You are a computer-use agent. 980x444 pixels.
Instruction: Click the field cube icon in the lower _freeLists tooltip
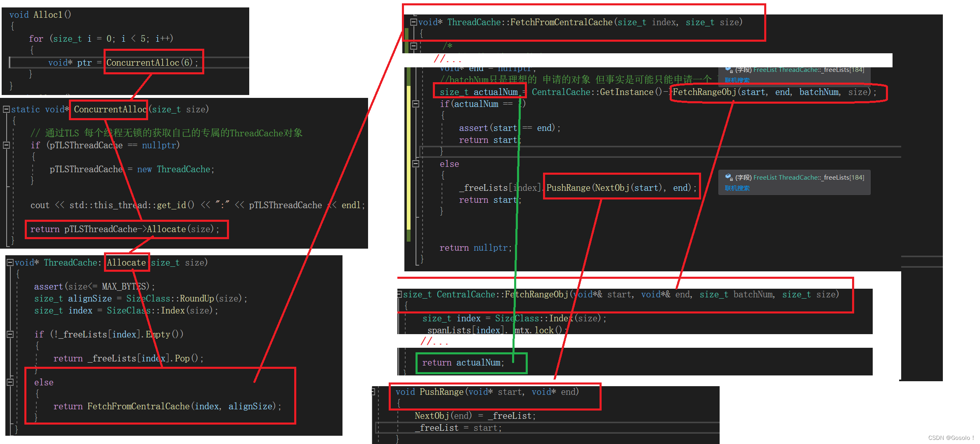tap(728, 177)
